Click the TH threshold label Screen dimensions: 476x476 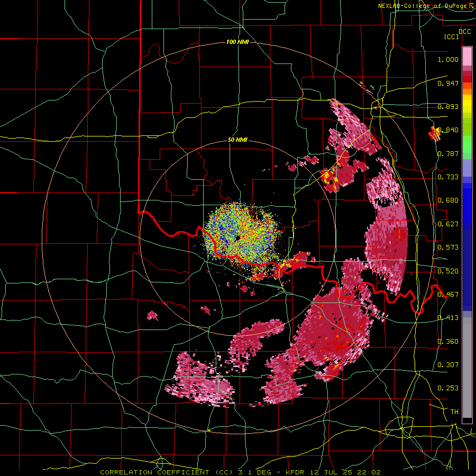[x=454, y=412]
